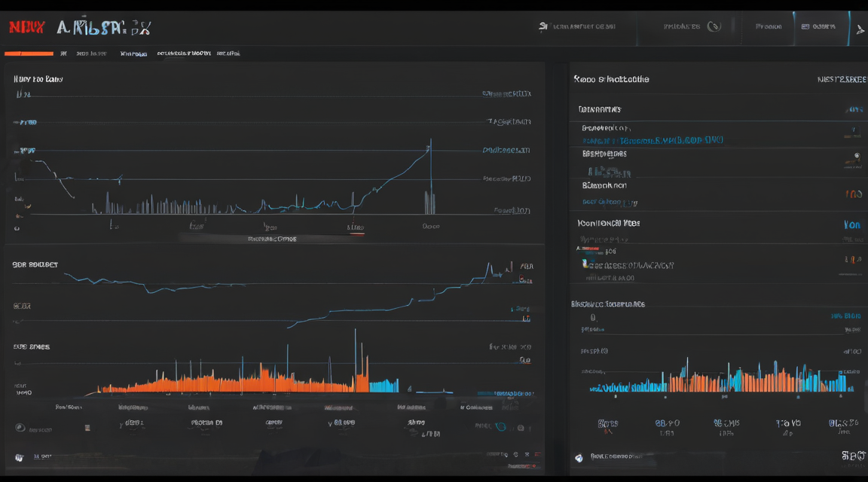Viewport: 868px width, 482px height.
Task: Click the multicolored icon in the right panel list
Action: click(x=585, y=264)
